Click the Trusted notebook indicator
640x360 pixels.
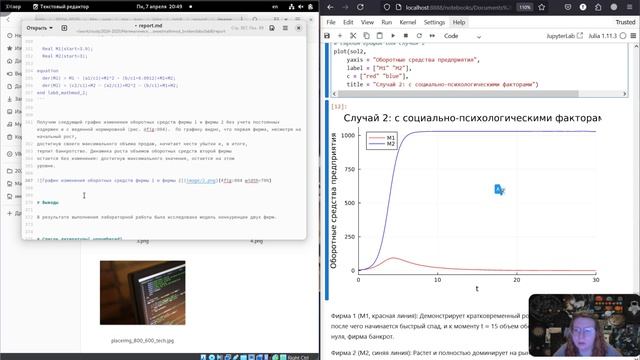[625, 22]
